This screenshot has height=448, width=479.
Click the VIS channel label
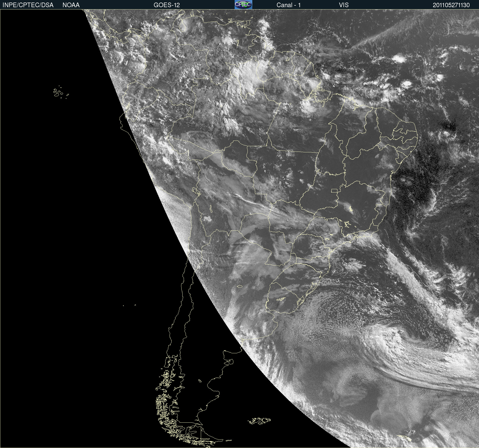(x=344, y=5)
